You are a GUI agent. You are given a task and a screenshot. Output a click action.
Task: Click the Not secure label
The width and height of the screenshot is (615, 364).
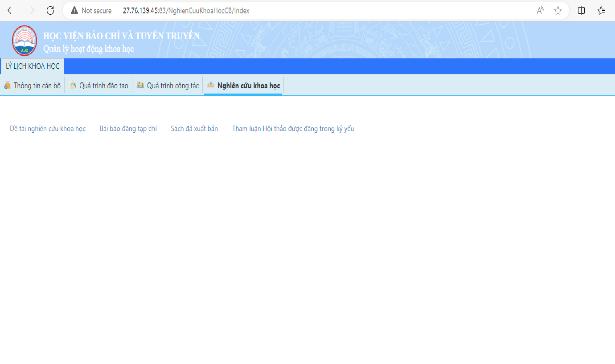[x=96, y=11]
